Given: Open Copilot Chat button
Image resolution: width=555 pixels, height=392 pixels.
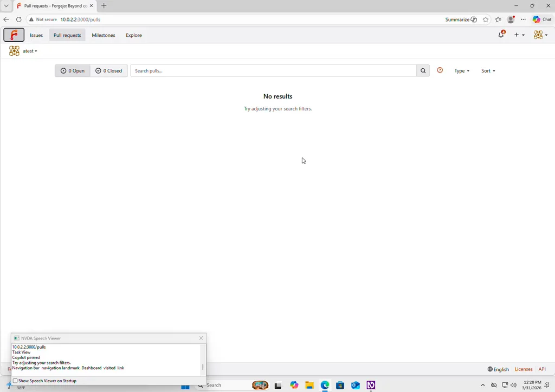Looking at the screenshot, I should coord(542,19).
